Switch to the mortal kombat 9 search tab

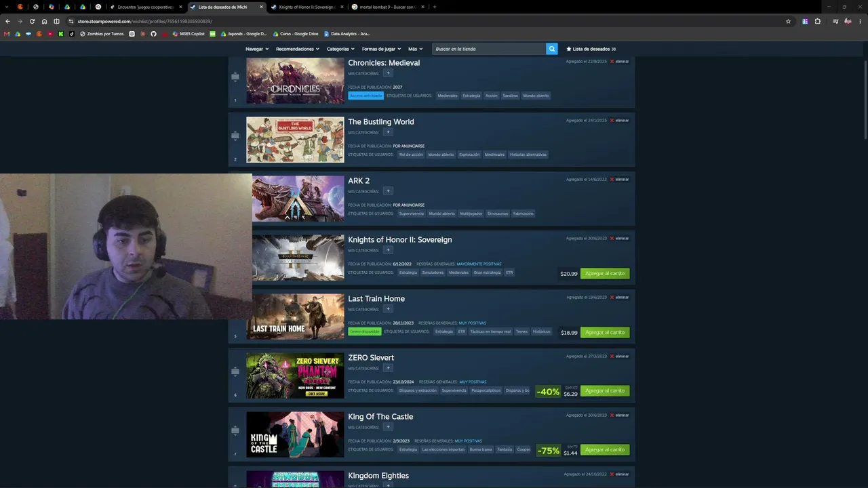click(388, 7)
